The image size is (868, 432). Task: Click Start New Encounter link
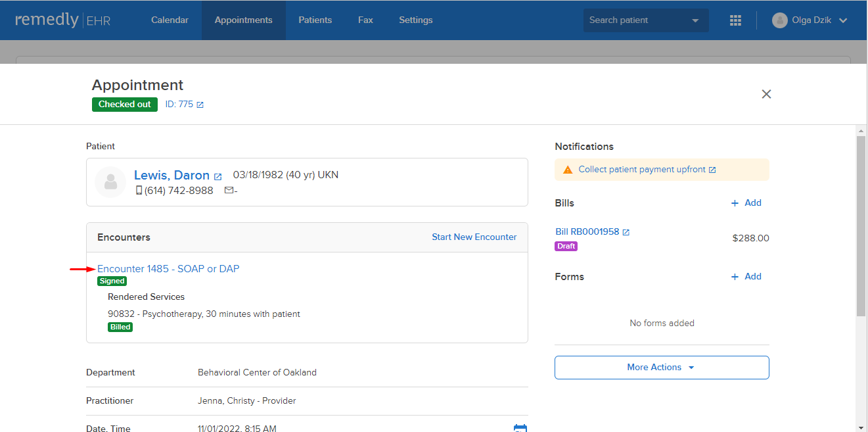pyautogui.click(x=474, y=237)
